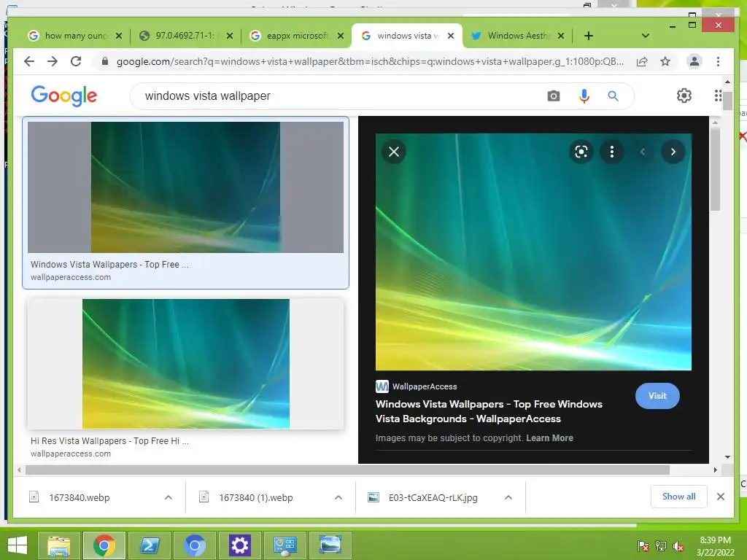Click Show all downloads
This screenshot has width=747, height=560.
(x=679, y=497)
